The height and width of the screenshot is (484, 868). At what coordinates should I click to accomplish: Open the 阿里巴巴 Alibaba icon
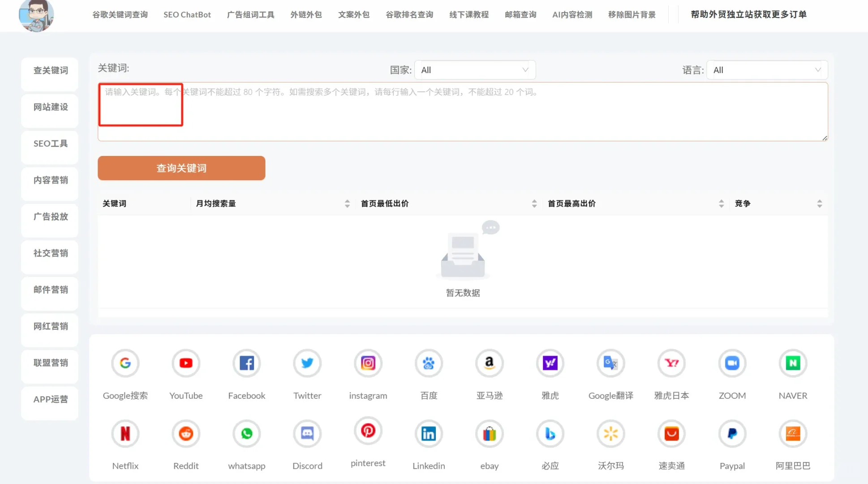tap(793, 433)
